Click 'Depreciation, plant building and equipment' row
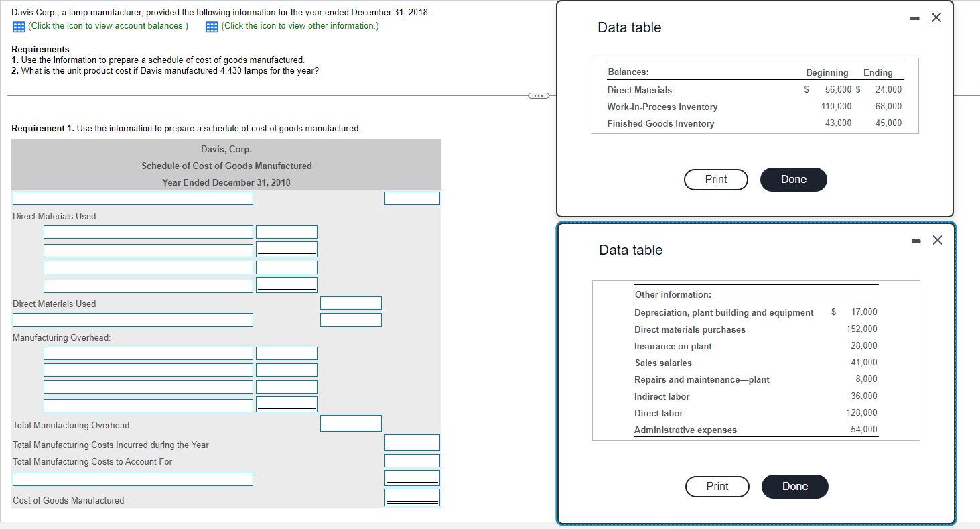980x529 pixels. pyautogui.click(x=723, y=312)
